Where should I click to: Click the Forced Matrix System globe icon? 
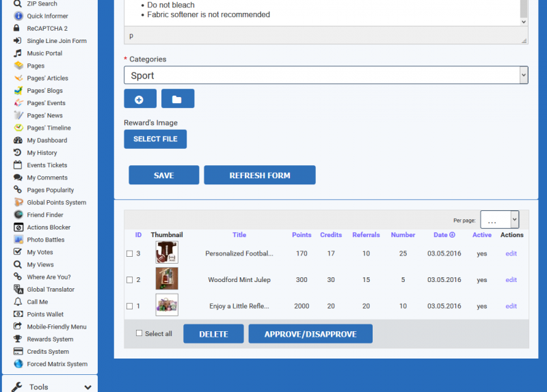[x=18, y=364]
